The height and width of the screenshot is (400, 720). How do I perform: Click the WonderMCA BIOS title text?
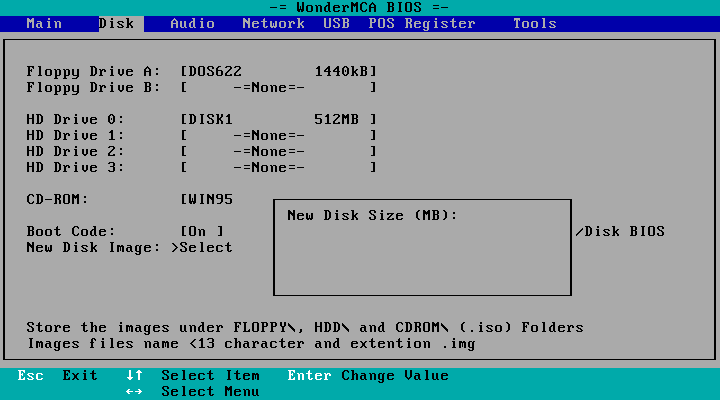(359, 7)
